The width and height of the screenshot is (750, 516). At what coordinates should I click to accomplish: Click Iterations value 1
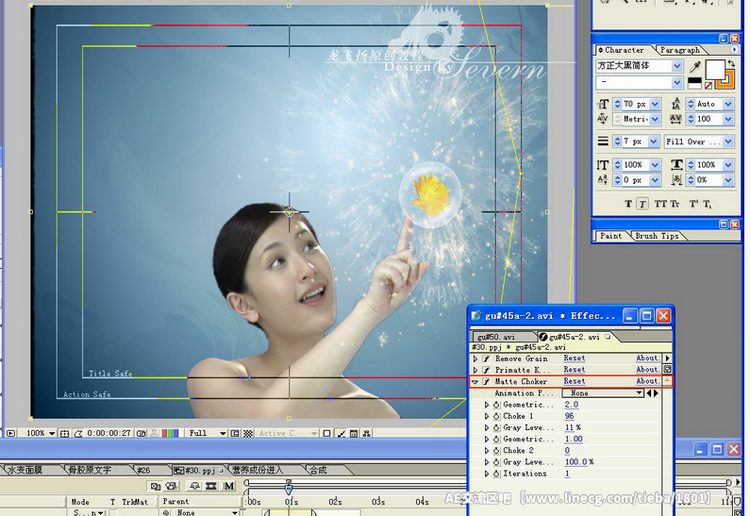tap(567, 473)
